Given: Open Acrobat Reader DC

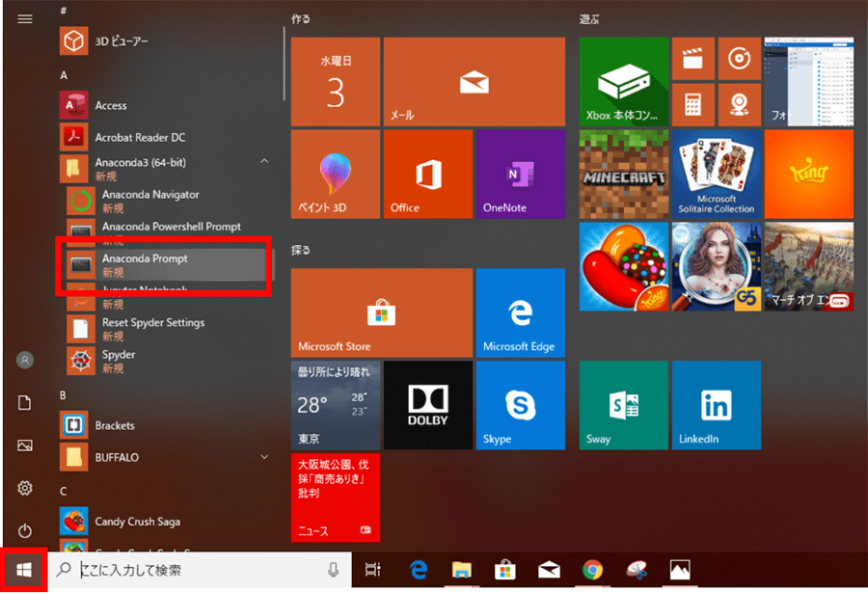Looking at the screenshot, I should coord(166,137).
